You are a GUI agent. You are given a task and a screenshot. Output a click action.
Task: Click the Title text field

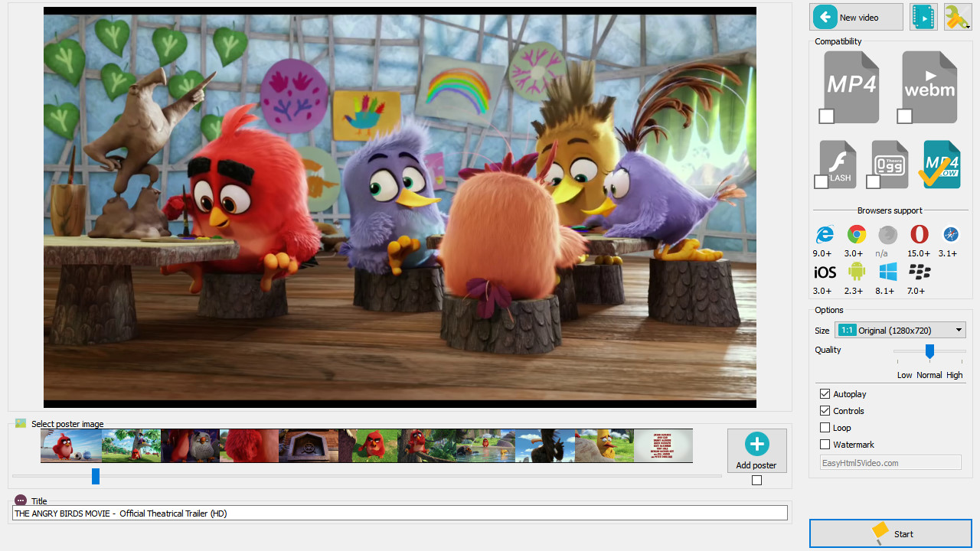400,514
